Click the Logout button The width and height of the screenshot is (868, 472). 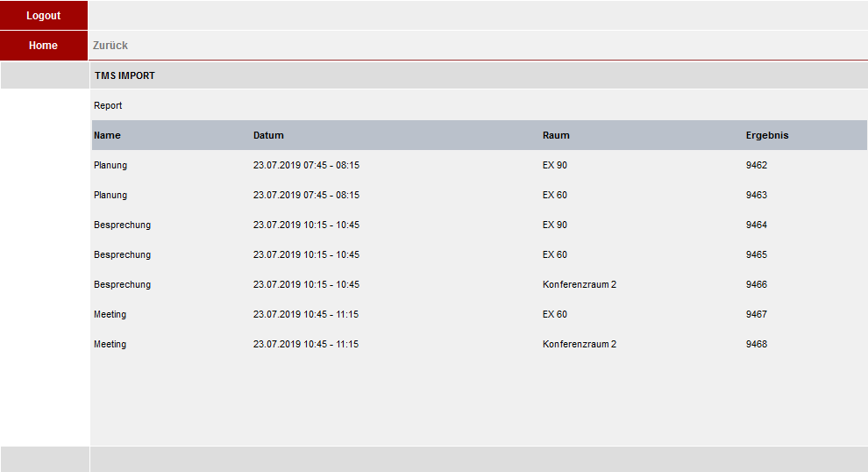[x=44, y=16]
